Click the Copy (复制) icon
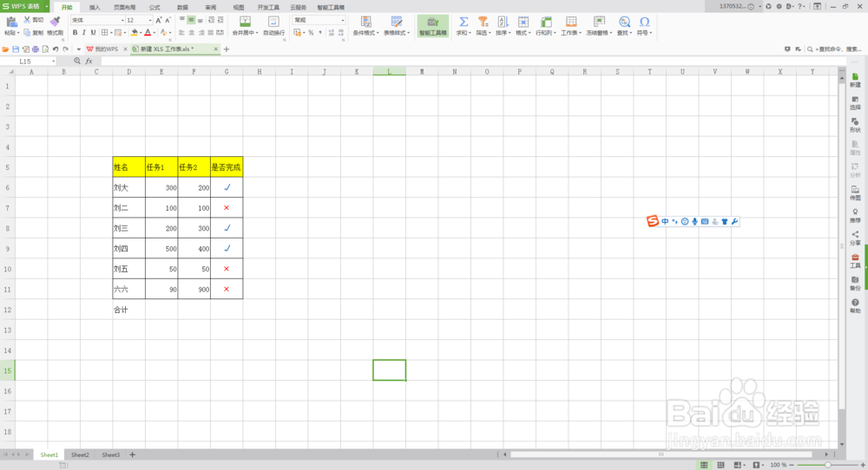The image size is (868, 470). pos(27,33)
